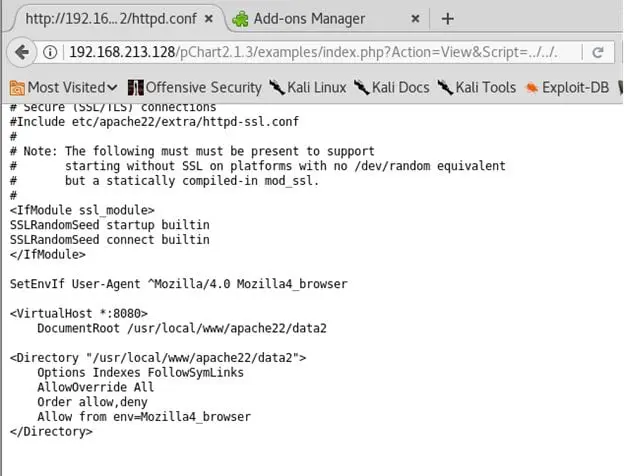Click the Most Visited bookmarks icon
Screen dimensions: 624x476
tap(17, 87)
